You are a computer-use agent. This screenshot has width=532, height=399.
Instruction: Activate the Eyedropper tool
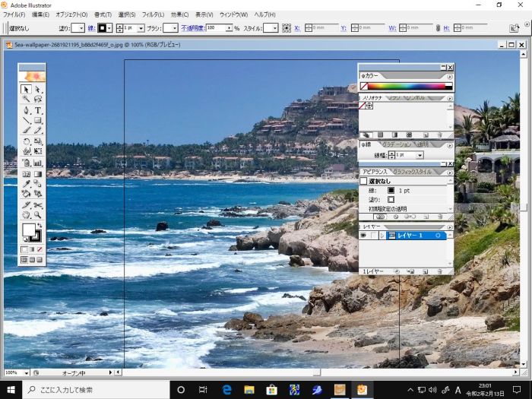[25, 183]
